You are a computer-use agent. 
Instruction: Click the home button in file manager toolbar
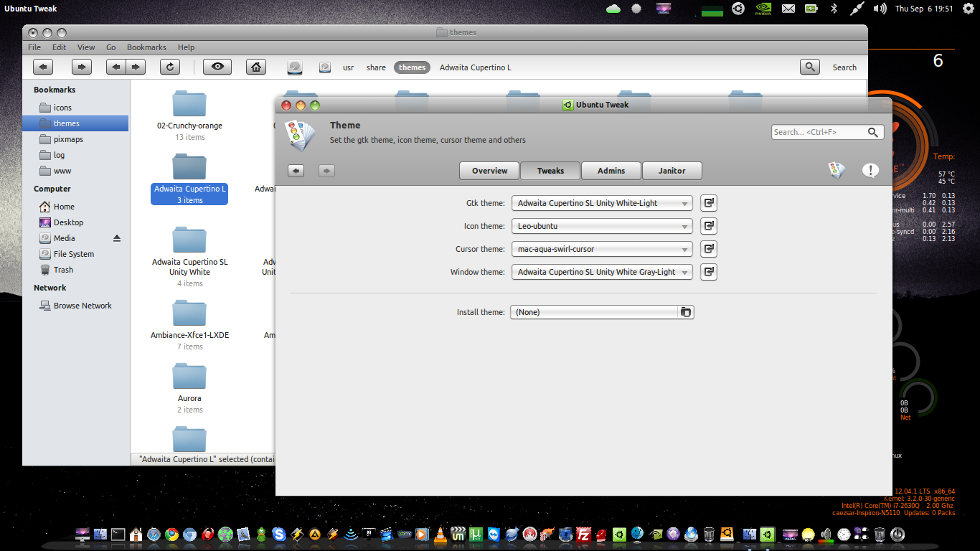tap(256, 67)
